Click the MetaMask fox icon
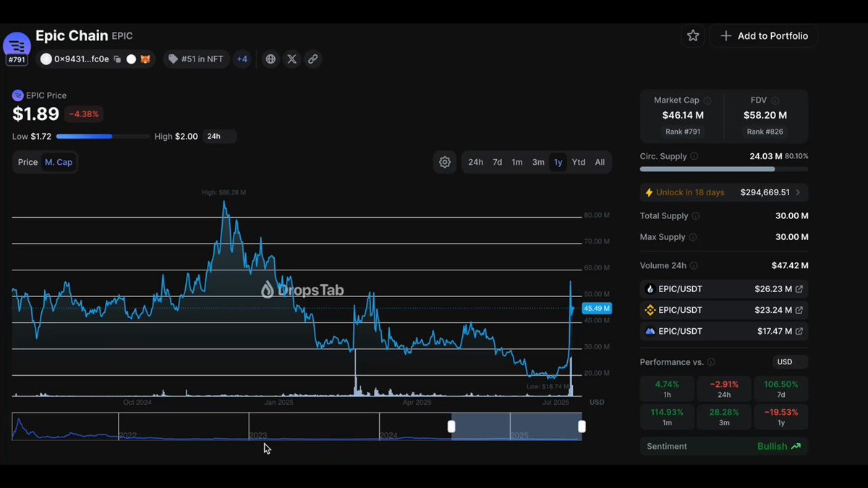 (145, 59)
